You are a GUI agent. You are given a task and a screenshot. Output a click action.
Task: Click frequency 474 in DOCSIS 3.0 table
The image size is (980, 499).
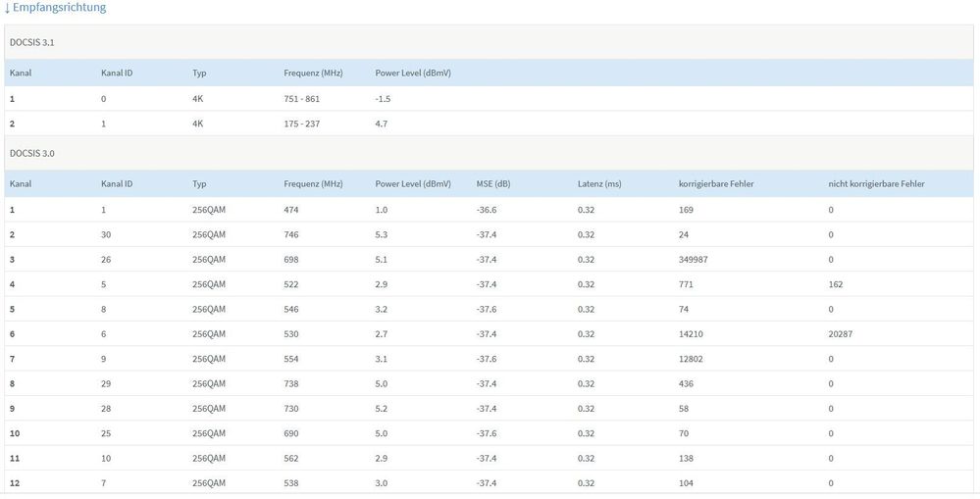[x=291, y=210]
